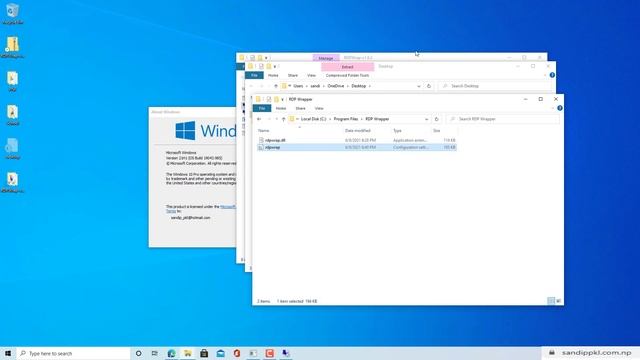The image size is (640, 360).
Task: Open Microsoft license terms link in About Windows
Action: click(x=228, y=207)
